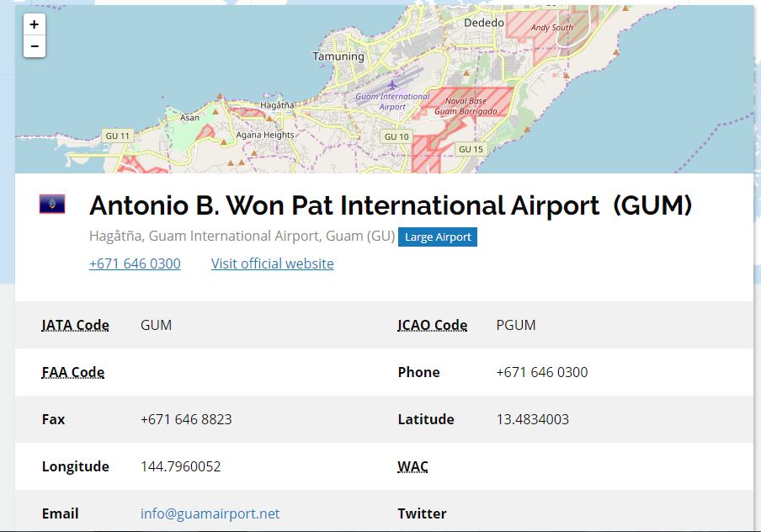Click the IATA Code abbreviation label

tap(75, 325)
